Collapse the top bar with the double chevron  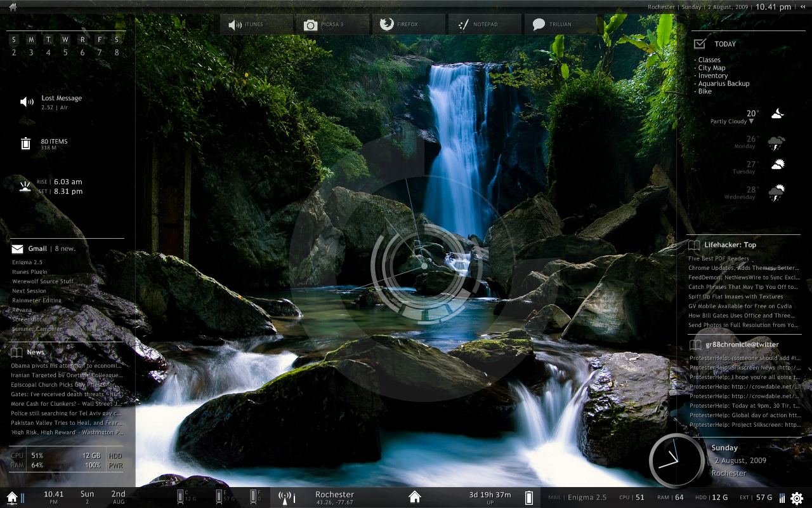click(x=803, y=7)
